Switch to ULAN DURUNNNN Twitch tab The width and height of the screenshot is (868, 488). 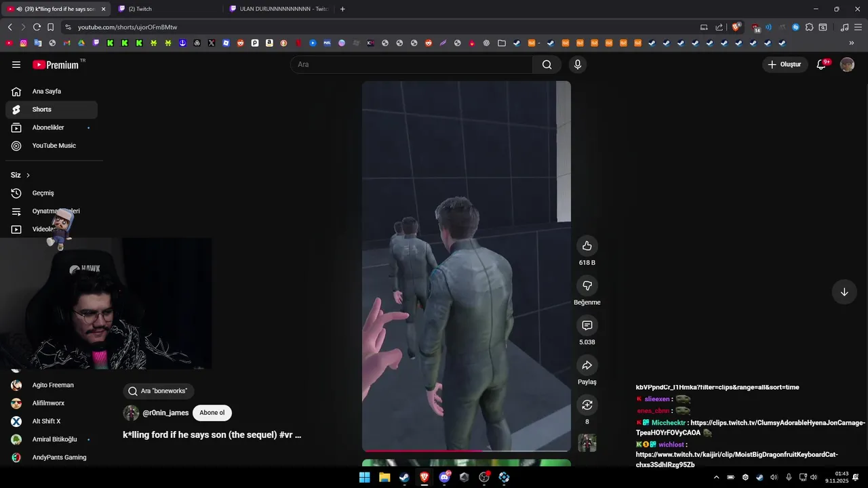pos(279,9)
